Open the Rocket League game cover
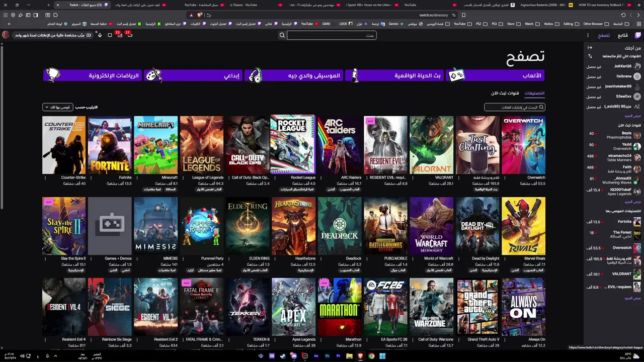644x362 pixels. click(x=293, y=145)
